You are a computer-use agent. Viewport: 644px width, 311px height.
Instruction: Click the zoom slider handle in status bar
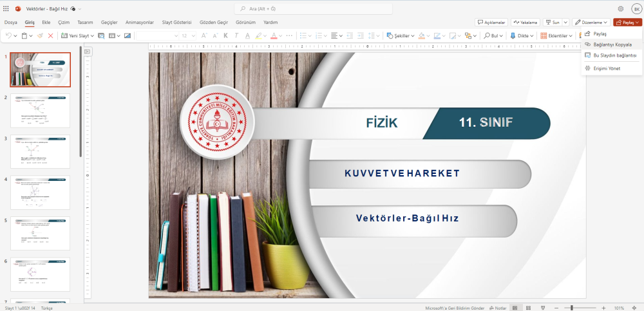(571, 308)
